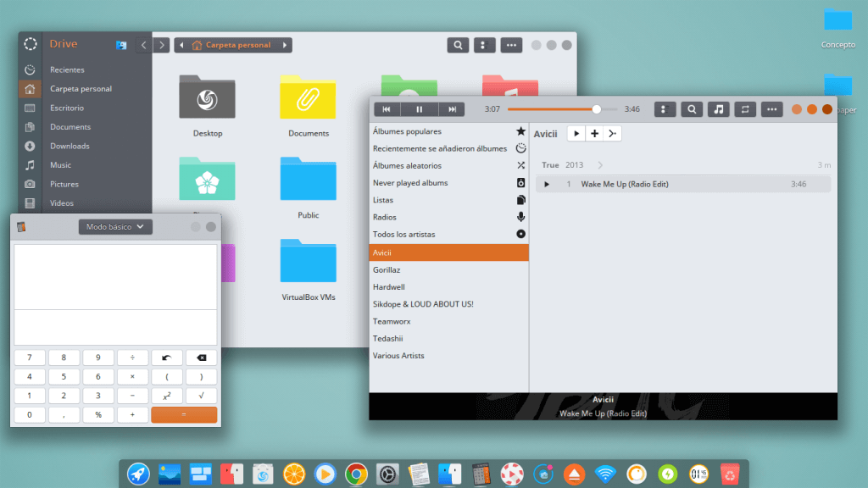Select the Tedashii artist
This screenshot has height=488, width=868.
point(448,338)
